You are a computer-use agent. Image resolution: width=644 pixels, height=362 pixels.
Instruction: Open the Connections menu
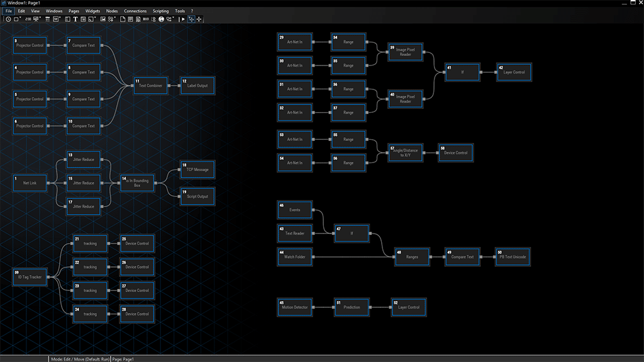(135, 11)
